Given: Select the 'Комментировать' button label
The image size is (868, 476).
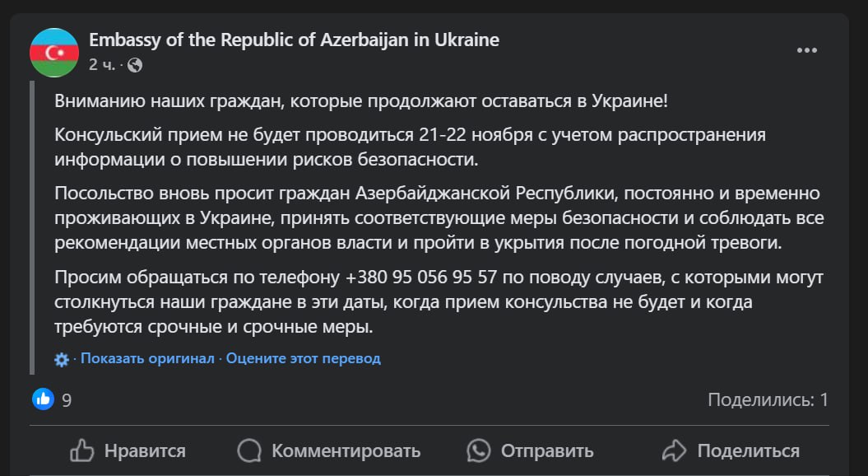Looking at the screenshot, I should (346, 451).
